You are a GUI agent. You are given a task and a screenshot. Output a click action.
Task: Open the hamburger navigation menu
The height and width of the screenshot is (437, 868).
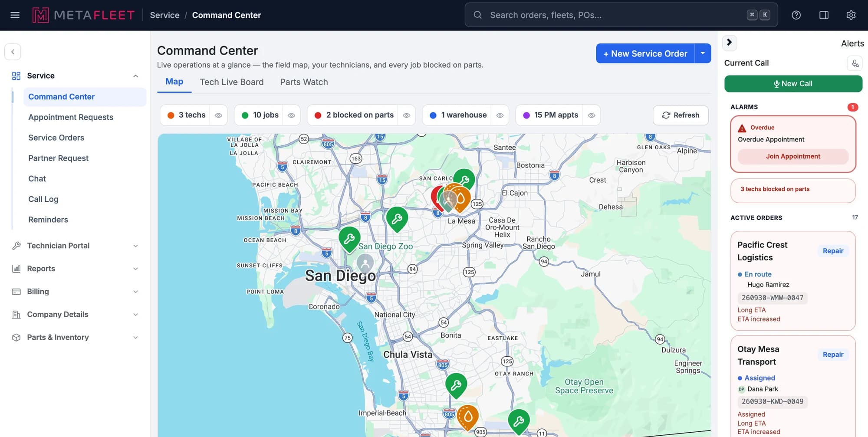click(15, 15)
